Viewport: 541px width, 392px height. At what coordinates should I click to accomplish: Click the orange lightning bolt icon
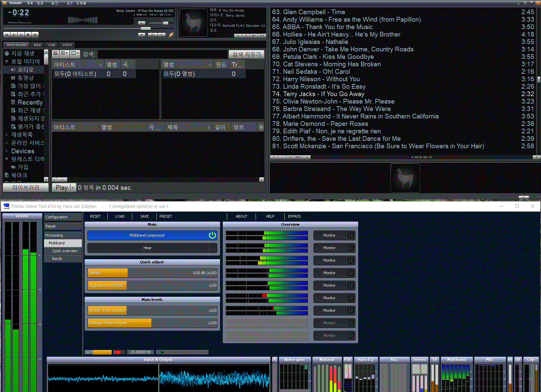pos(171,35)
